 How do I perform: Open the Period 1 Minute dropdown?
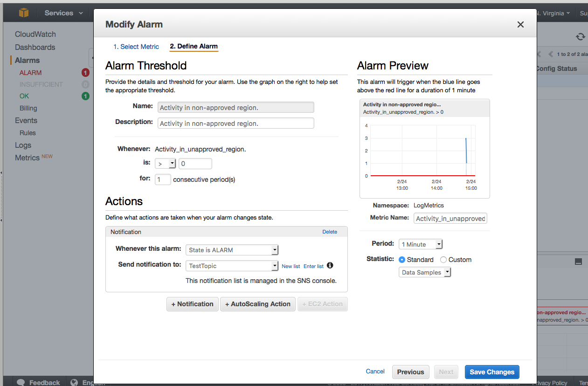tap(420, 244)
